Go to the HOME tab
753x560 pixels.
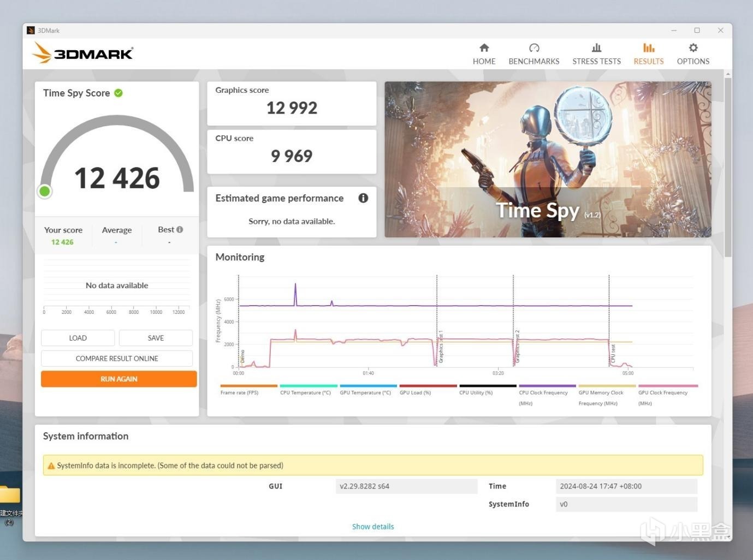click(x=484, y=54)
